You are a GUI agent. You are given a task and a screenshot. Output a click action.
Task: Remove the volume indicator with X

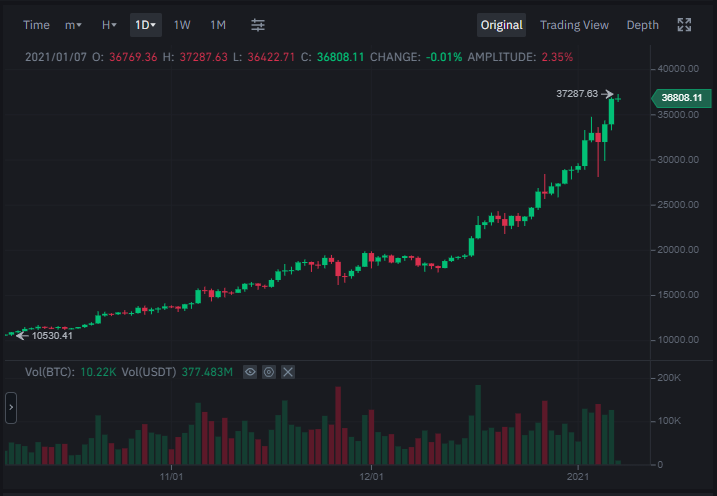pyautogui.click(x=288, y=372)
